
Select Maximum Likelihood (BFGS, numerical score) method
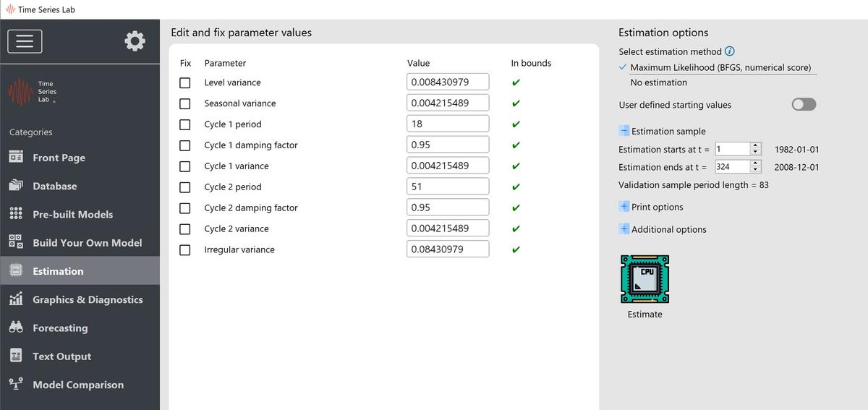tap(720, 67)
